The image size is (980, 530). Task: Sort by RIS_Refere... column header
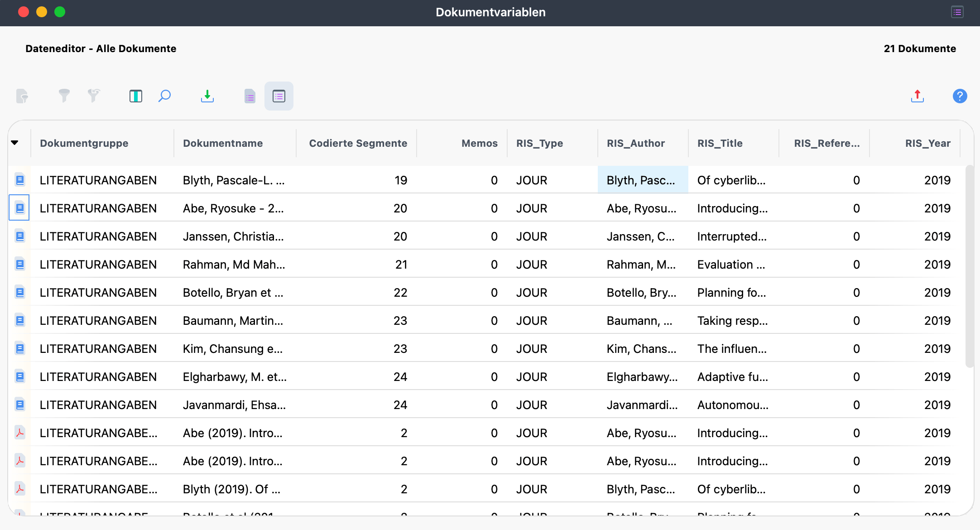[824, 143]
